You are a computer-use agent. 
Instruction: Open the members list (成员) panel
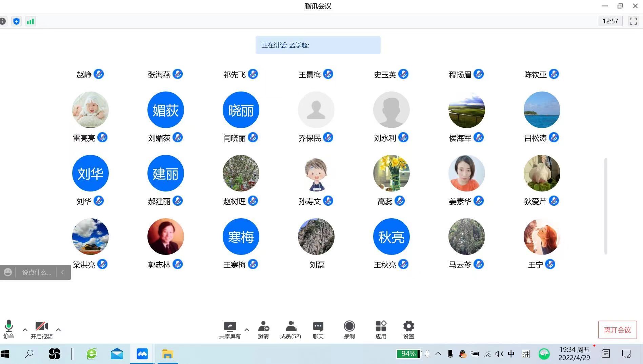point(290,329)
